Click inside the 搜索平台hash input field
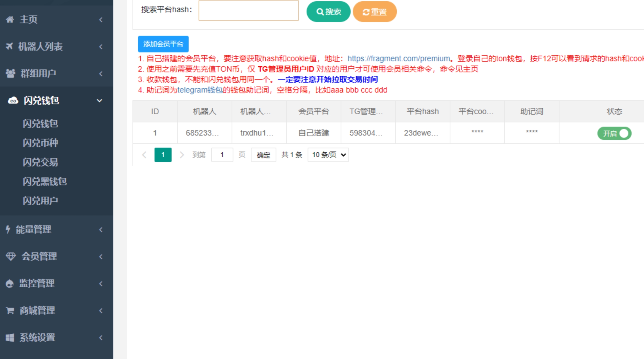 coord(248,10)
